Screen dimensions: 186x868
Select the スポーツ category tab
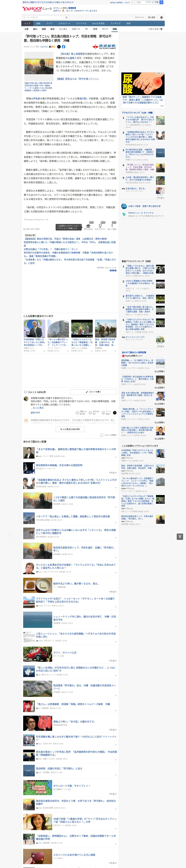click(x=76, y=29)
